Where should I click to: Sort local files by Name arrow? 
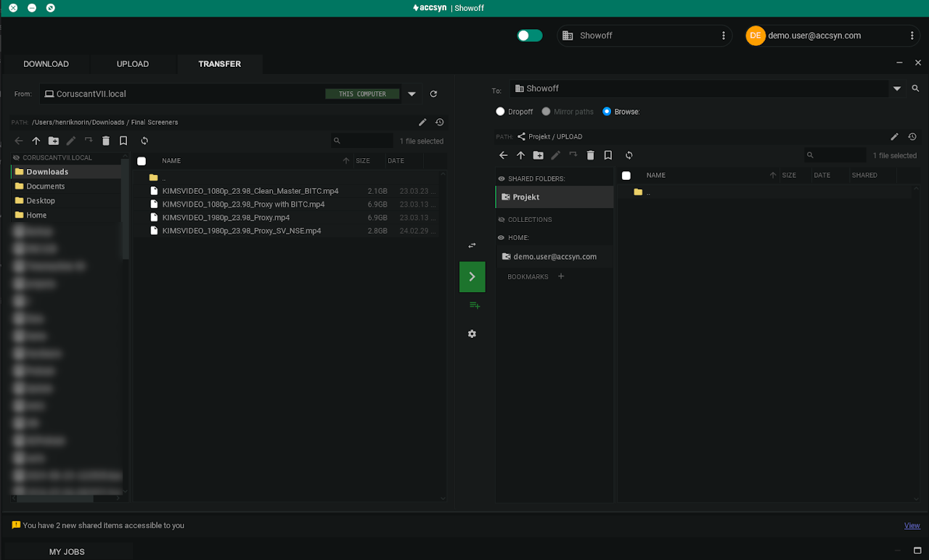click(x=346, y=161)
